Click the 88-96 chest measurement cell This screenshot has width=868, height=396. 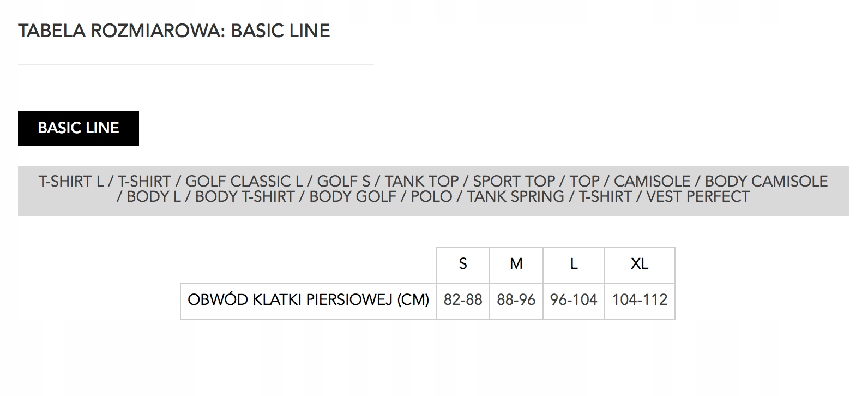click(516, 301)
